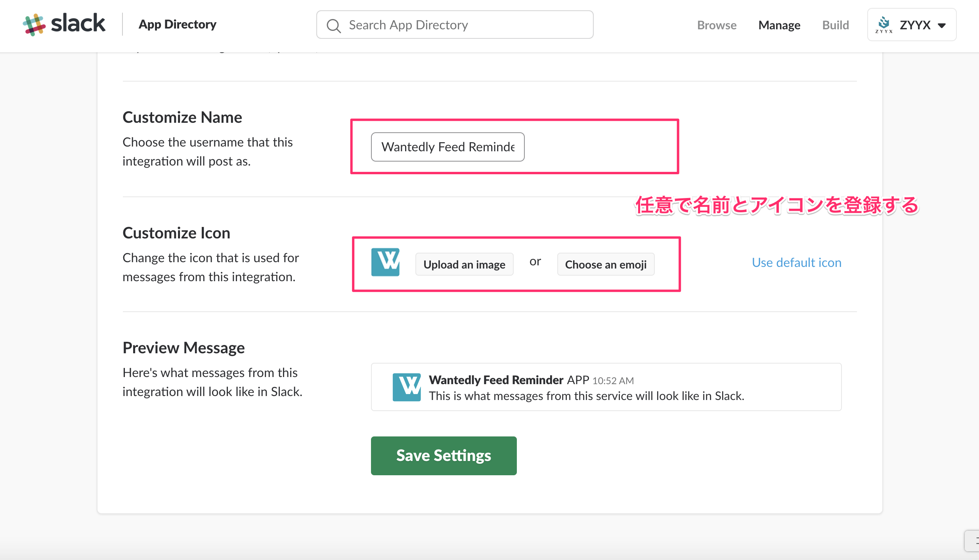The image size is (979, 560).
Task: Go to the Browse menu item
Action: click(x=717, y=25)
